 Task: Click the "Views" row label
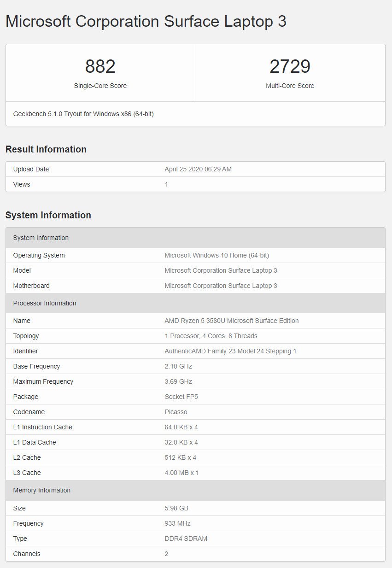(x=22, y=184)
